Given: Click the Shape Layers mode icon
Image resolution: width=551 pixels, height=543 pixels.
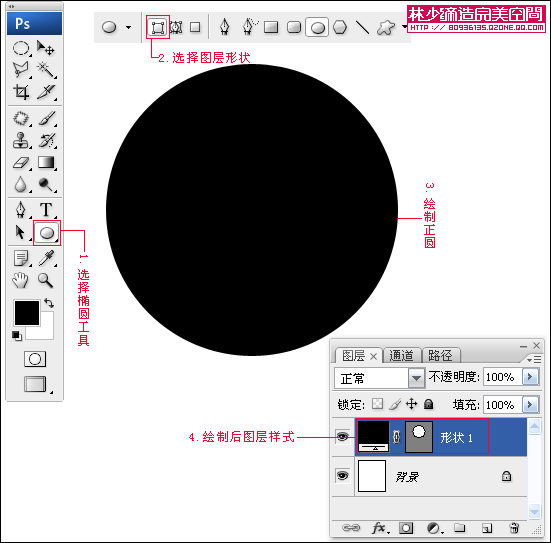Looking at the screenshot, I should (158, 27).
